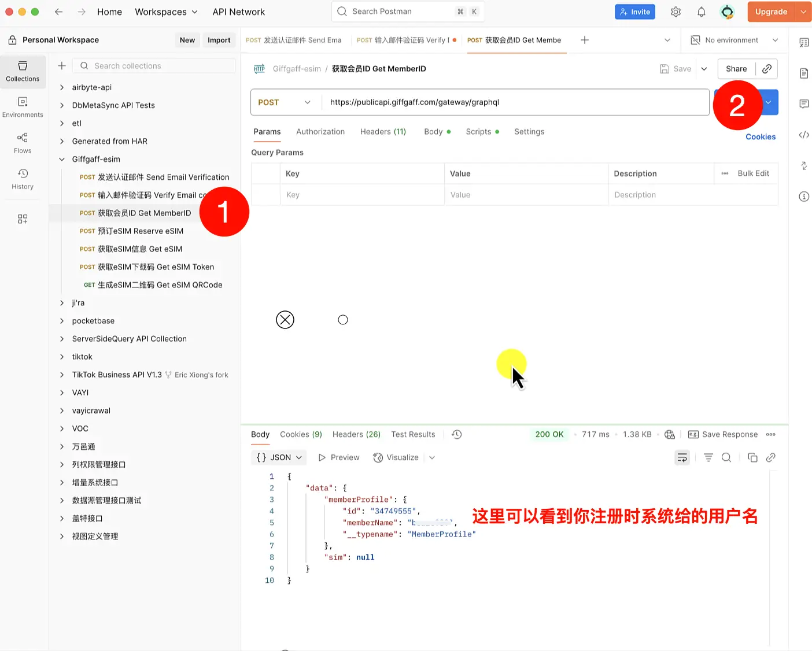Click Bulk Edit in query params
Viewport: 812px width, 651px height.
(754, 173)
